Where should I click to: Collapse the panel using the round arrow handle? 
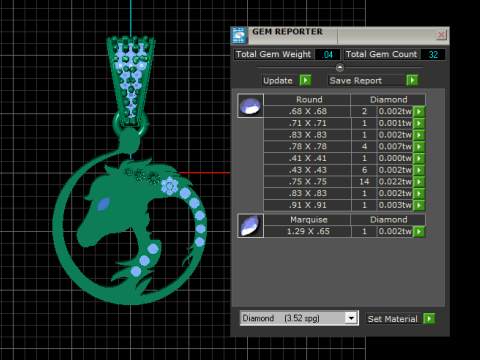[x=340, y=68]
